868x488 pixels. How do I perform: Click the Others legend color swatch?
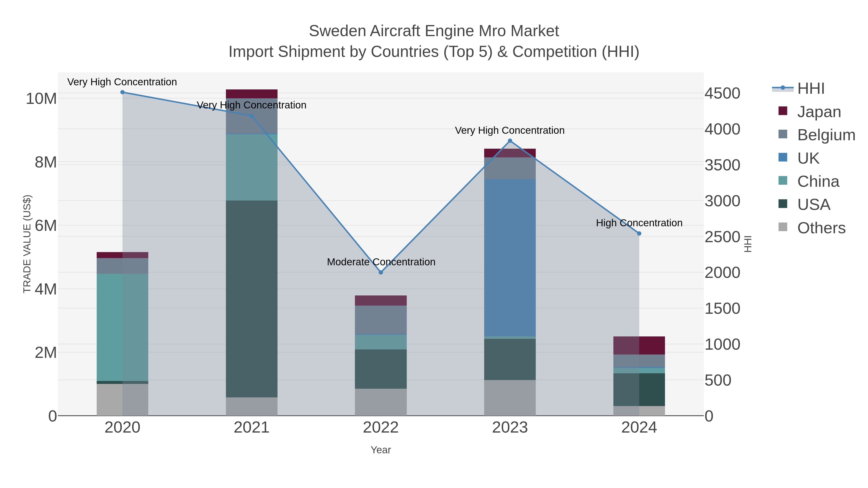[x=783, y=227]
